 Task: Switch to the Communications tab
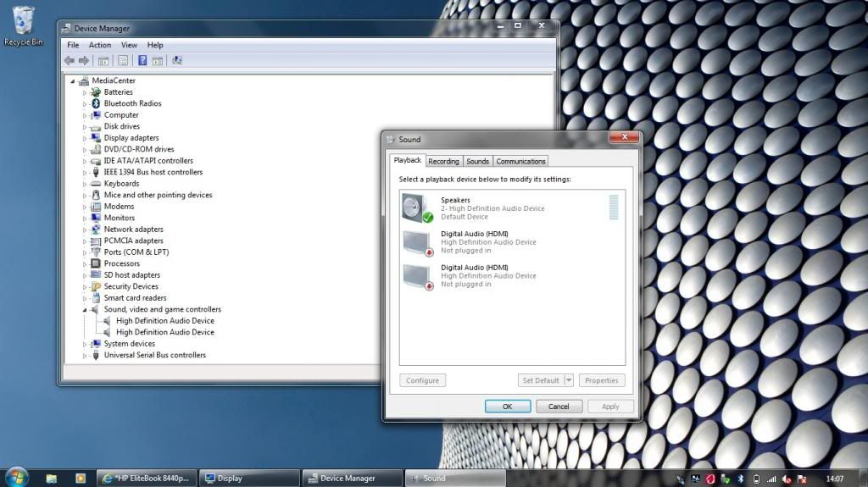click(x=520, y=161)
